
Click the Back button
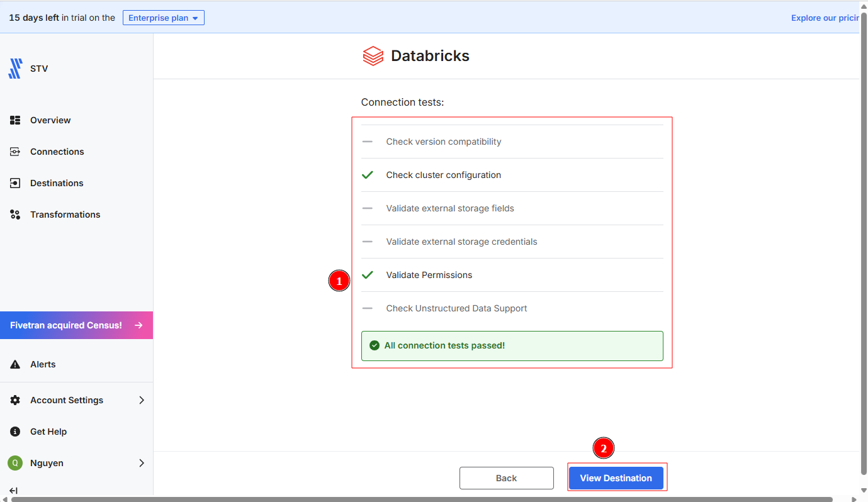tap(506, 478)
